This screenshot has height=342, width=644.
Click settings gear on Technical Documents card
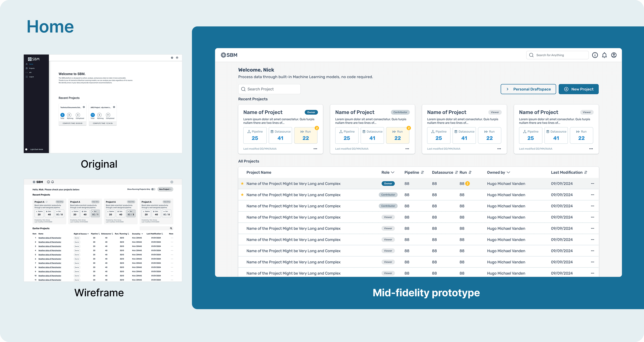[x=84, y=107]
